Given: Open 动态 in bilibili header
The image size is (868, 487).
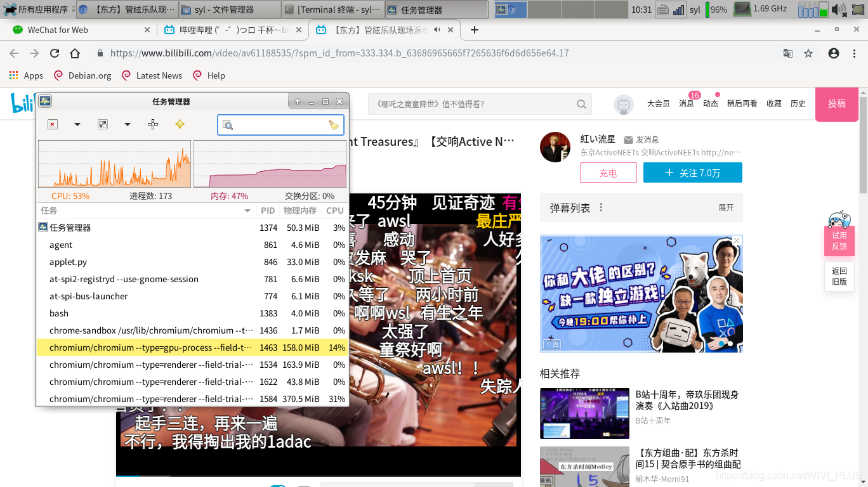Looking at the screenshot, I should click(710, 103).
